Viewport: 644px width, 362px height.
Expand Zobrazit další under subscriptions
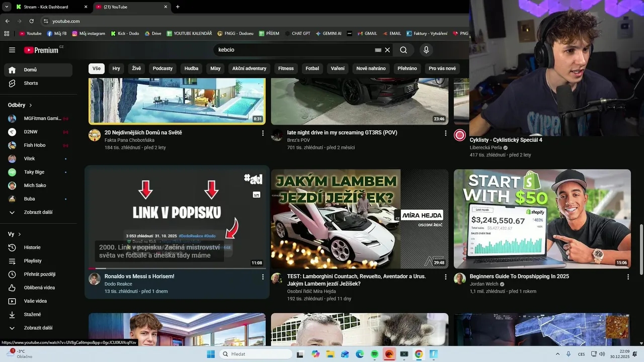(x=39, y=212)
